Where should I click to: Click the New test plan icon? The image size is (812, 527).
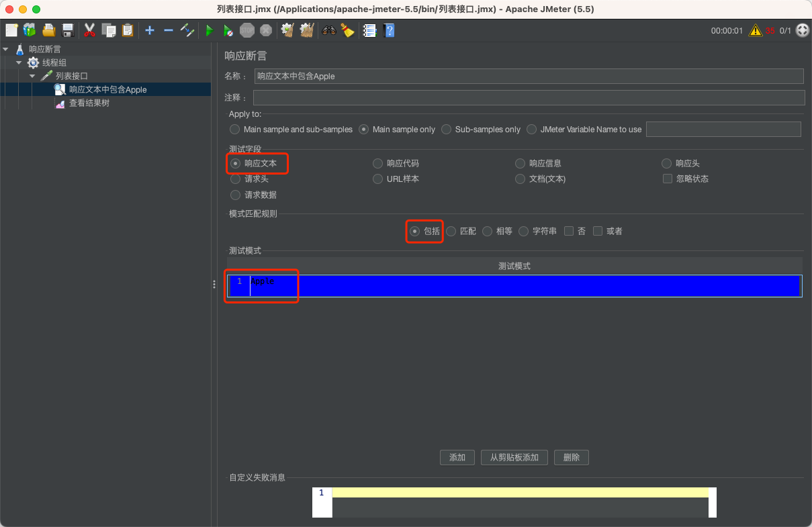(x=11, y=30)
